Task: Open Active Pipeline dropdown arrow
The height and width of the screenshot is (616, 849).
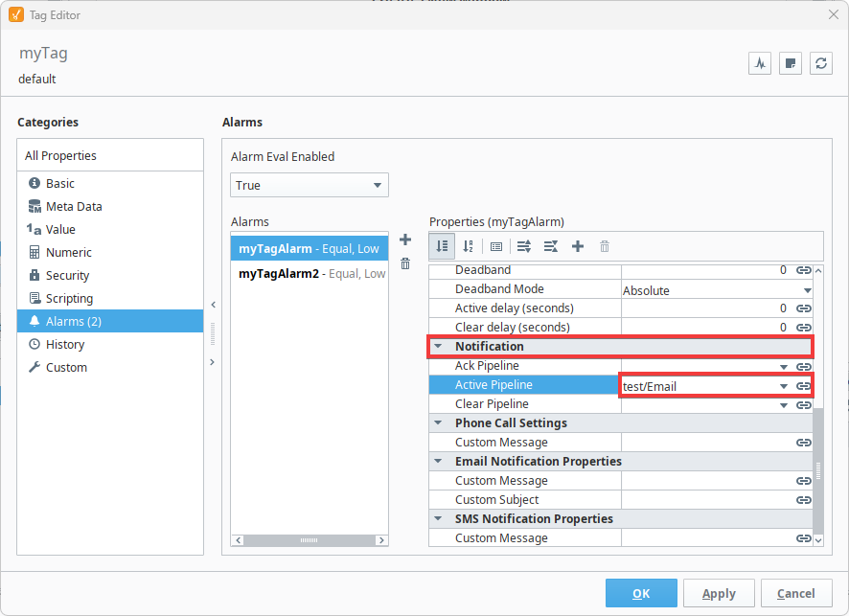Action: point(784,386)
